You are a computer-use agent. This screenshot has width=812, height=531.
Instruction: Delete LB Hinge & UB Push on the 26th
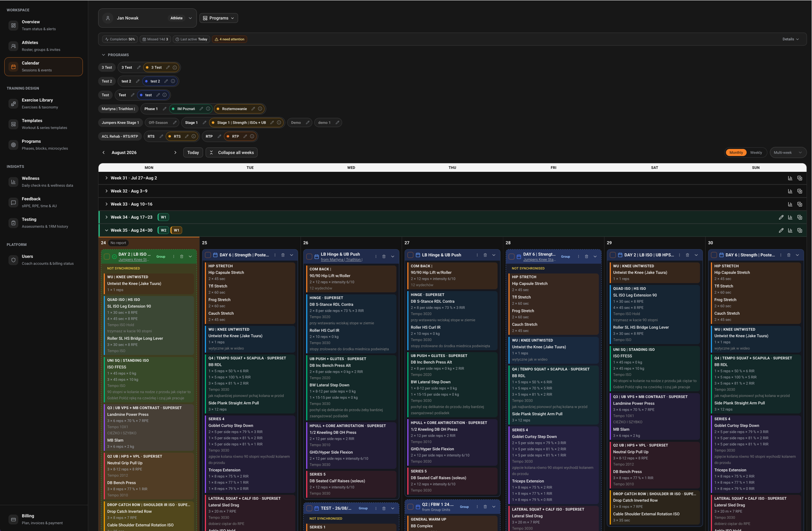pos(384,257)
